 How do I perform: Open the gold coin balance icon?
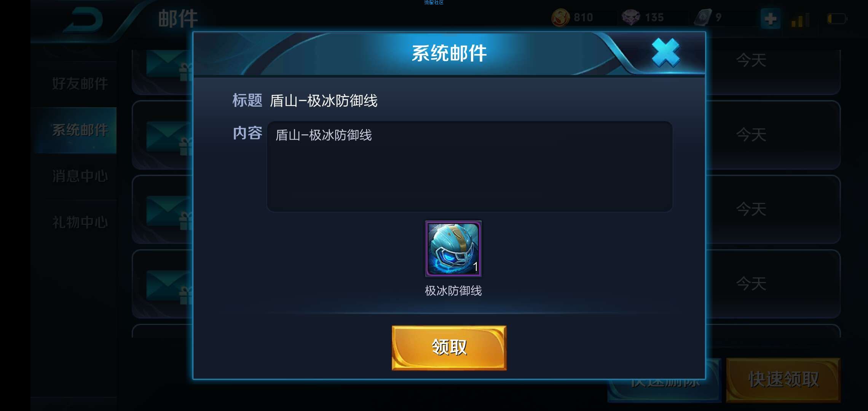pos(560,18)
